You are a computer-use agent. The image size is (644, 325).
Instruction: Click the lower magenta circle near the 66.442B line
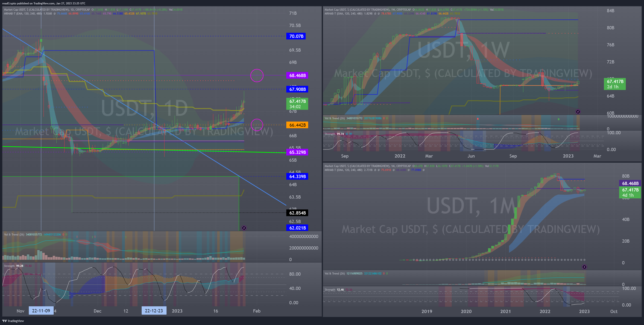point(257,125)
